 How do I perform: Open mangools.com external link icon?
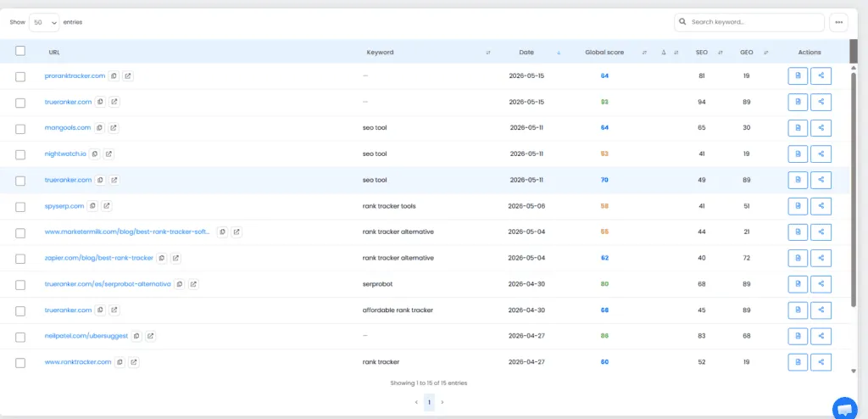coord(114,128)
